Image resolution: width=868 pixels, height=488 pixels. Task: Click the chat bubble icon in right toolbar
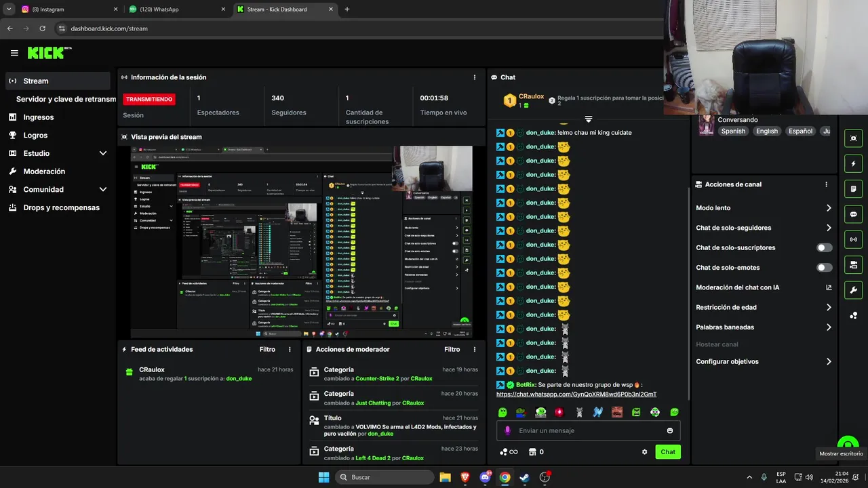click(853, 214)
